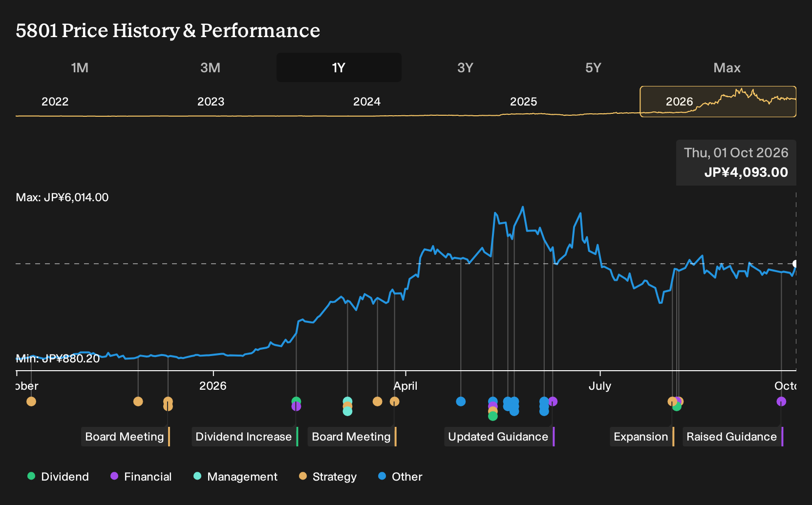Click the Min: JP¥880.20 label
Viewport: 812px width, 505px height.
point(58,358)
